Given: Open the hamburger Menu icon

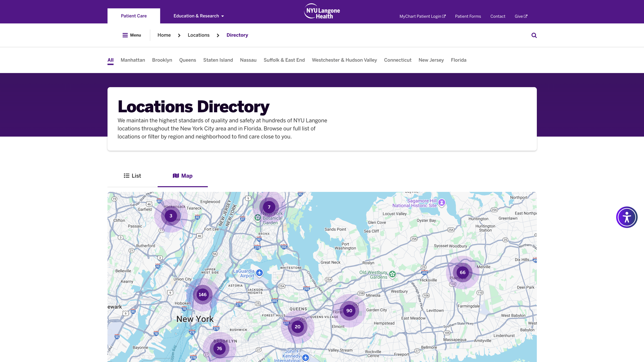Looking at the screenshot, I should click(125, 35).
